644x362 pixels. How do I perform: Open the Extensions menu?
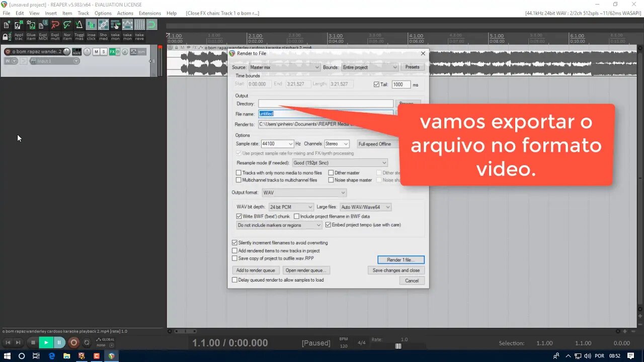150,13
